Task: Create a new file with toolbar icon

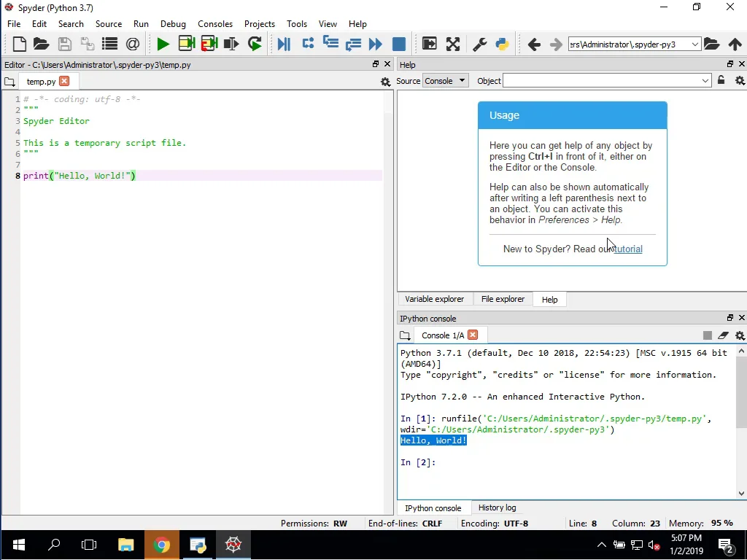Action: tap(19, 44)
